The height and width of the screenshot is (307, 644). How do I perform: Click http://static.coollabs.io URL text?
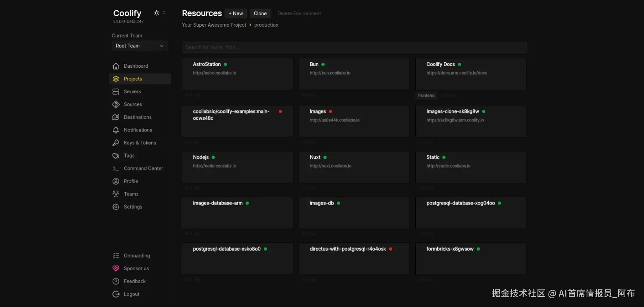(448, 166)
